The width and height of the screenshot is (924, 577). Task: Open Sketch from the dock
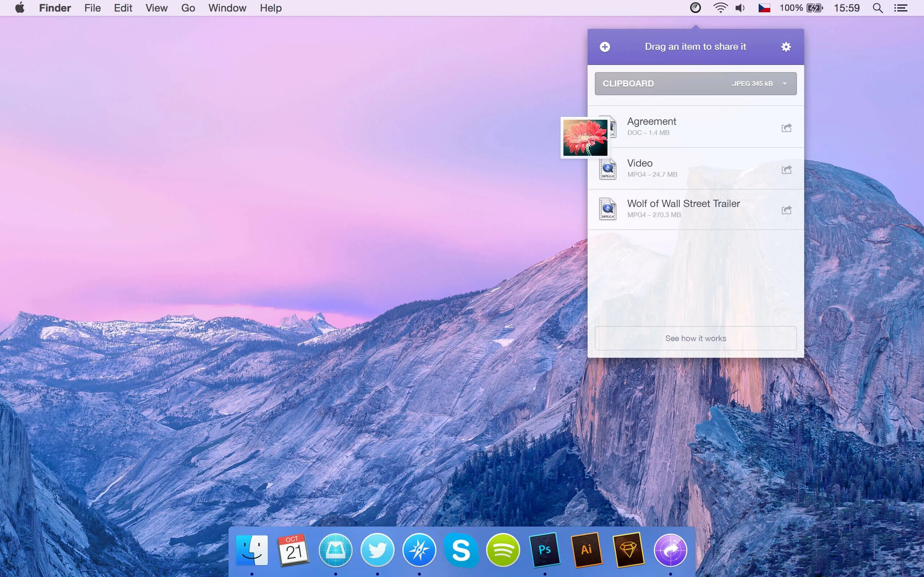(x=628, y=550)
